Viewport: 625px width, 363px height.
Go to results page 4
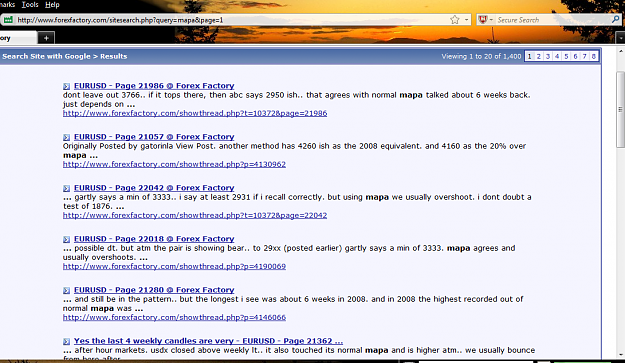[557, 56]
